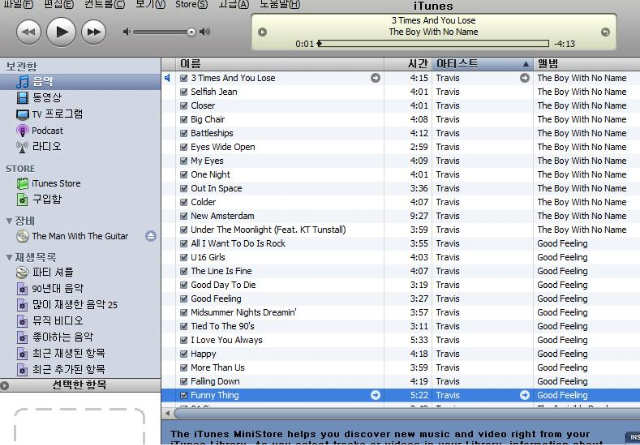Open the 파일(F) menu
640x445 pixels.
click(18, 4)
